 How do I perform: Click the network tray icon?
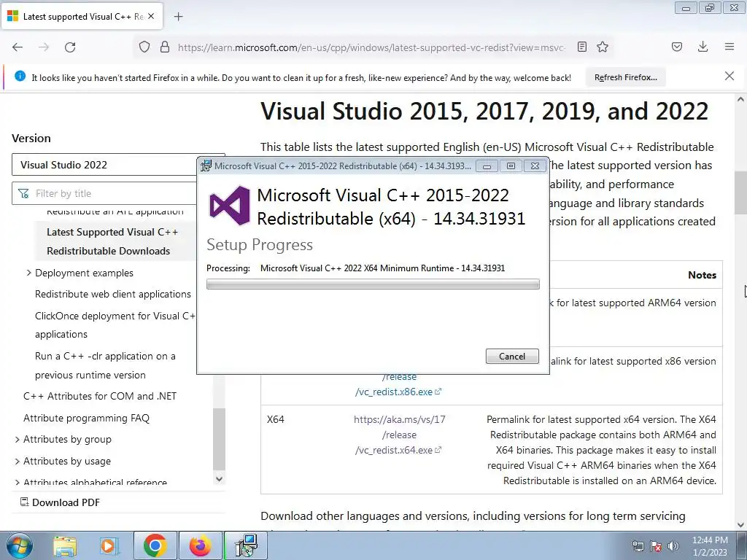638,546
